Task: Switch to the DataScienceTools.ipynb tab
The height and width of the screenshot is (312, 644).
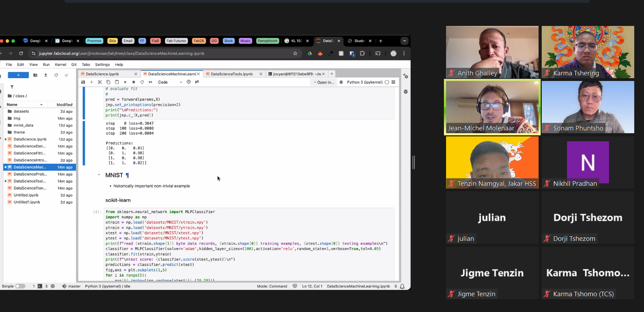Action: [x=232, y=74]
